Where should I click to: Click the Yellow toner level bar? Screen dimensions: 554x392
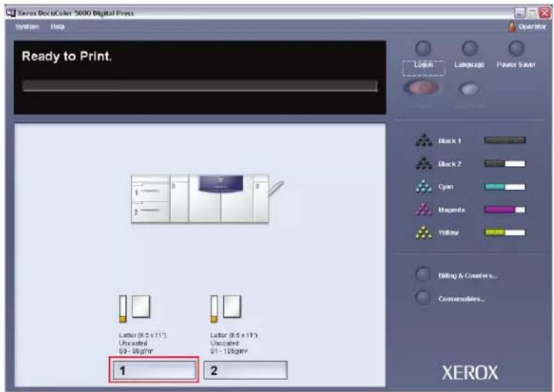505,232
